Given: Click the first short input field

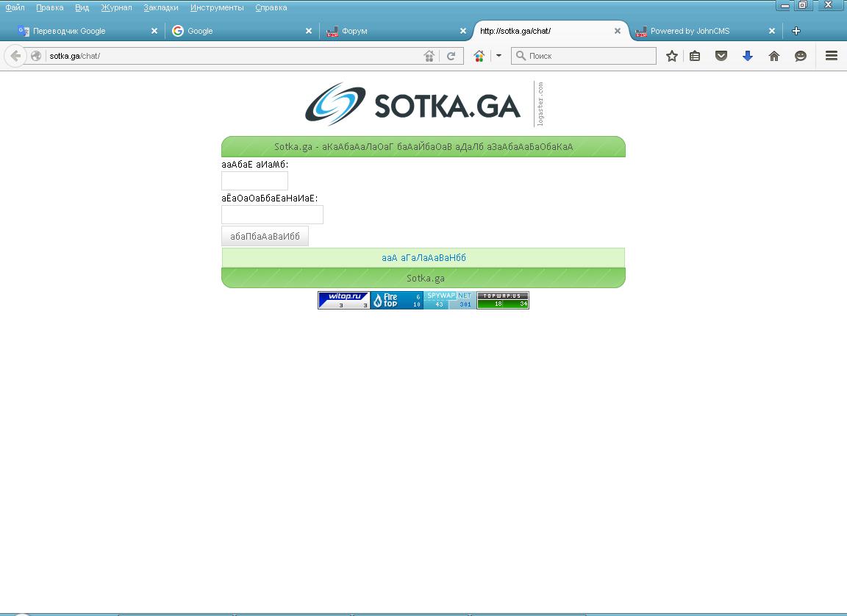Looking at the screenshot, I should coord(254,181).
